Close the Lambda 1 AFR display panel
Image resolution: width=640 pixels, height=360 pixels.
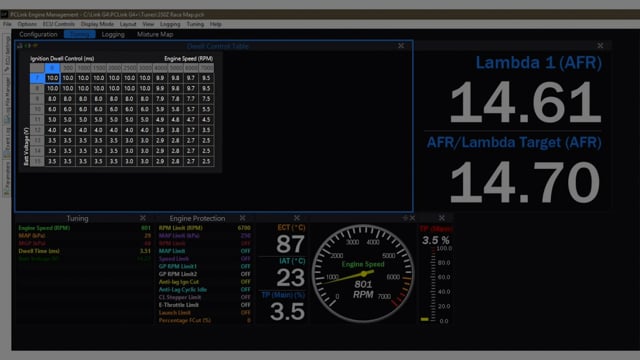click(x=600, y=46)
